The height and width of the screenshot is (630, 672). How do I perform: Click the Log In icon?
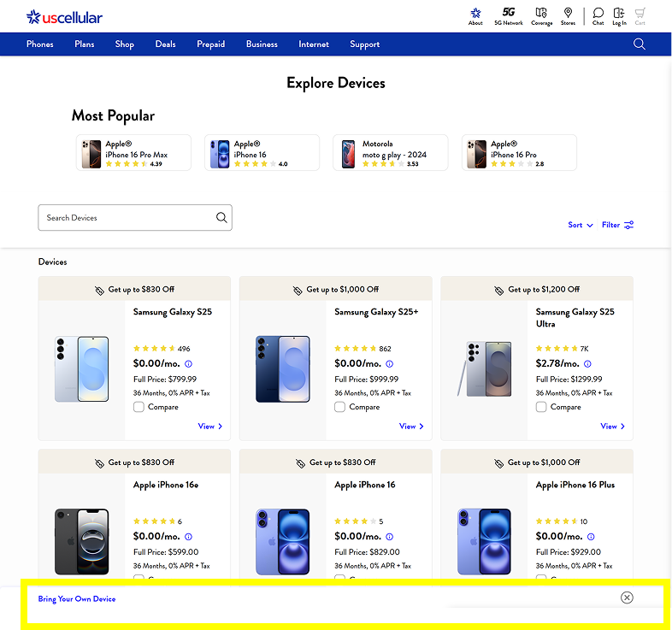point(619,16)
